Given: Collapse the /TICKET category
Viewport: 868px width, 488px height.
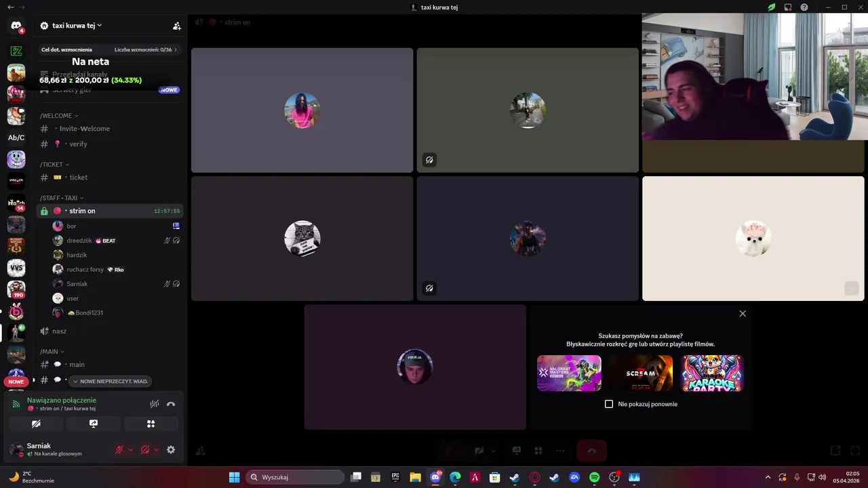Looking at the screenshot, I should [54, 165].
